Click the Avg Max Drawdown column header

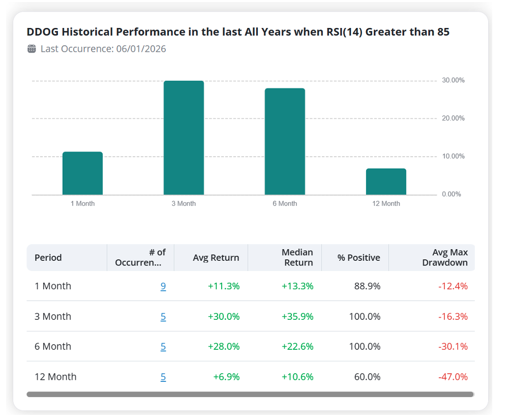click(x=432, y=258)
